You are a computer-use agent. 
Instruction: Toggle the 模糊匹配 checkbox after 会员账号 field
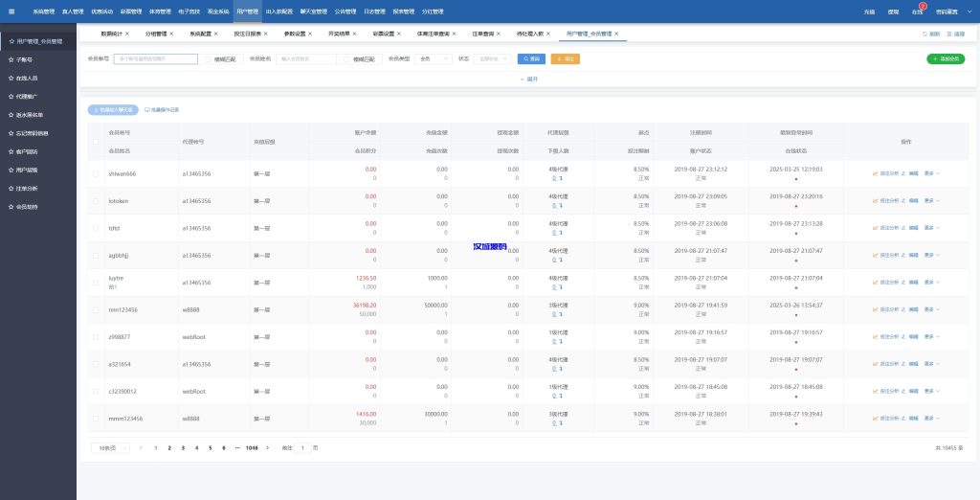click(x=208, y=58)
